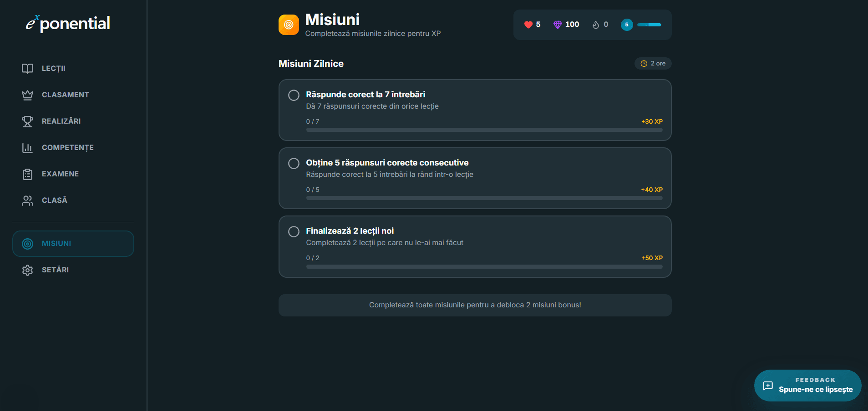Click the orange Misiuni header icon
Image resolution: width=868 pixels, height=411 pixels.
click(x=289, y=25)
